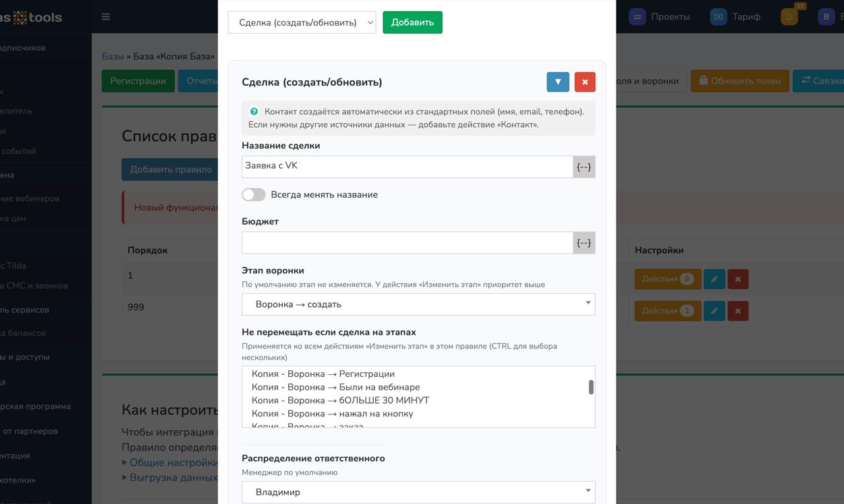The image size is (844, 504).
Task: Open default manager 'Владимир' dropdown
Action: coord(418,492)
